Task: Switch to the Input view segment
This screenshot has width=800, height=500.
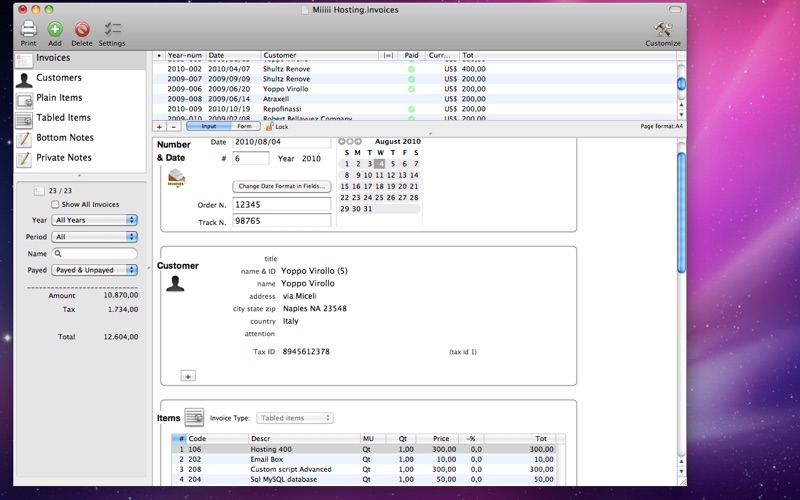Action: click(x=209, y=127)
